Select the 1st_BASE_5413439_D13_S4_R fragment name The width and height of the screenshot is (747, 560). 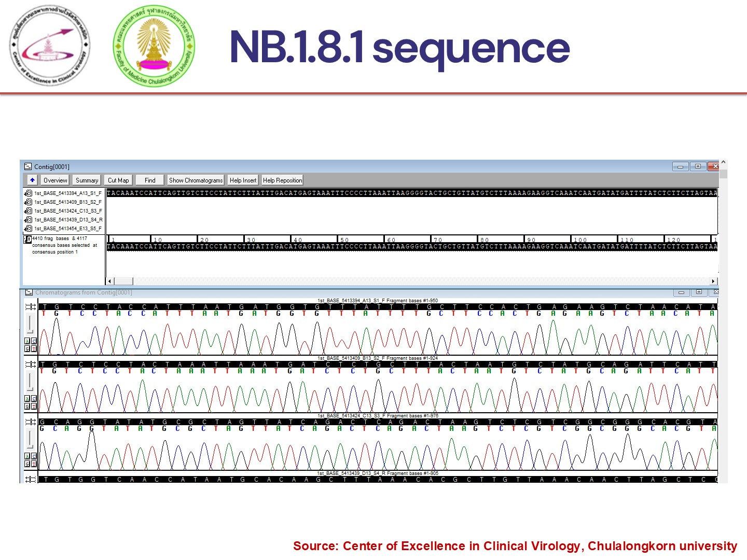point(68,220)
